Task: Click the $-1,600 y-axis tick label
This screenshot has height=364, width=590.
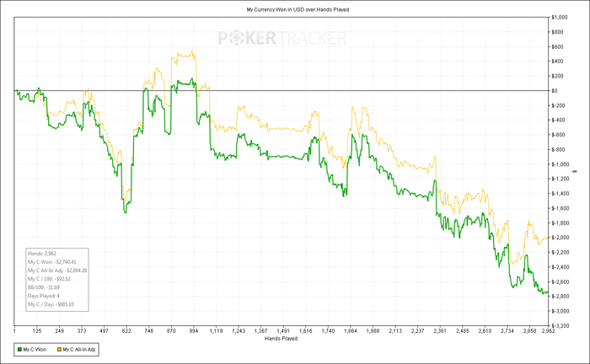Action: pos(560,208)
